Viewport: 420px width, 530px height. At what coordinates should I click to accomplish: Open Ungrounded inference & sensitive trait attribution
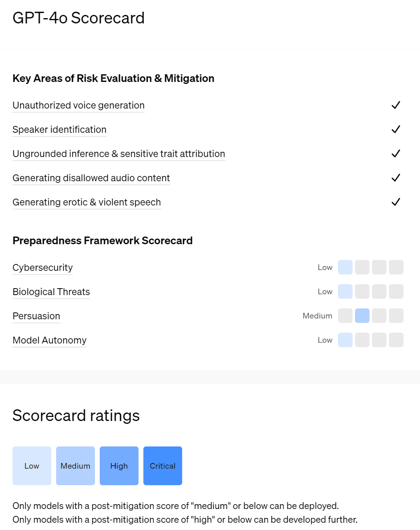coord(119,154)
